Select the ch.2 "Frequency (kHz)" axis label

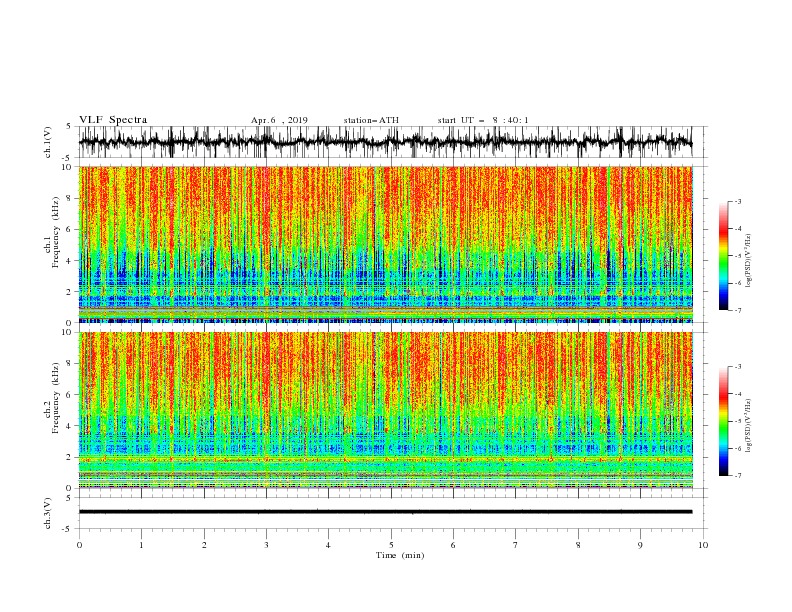click(x=56, y=397)
